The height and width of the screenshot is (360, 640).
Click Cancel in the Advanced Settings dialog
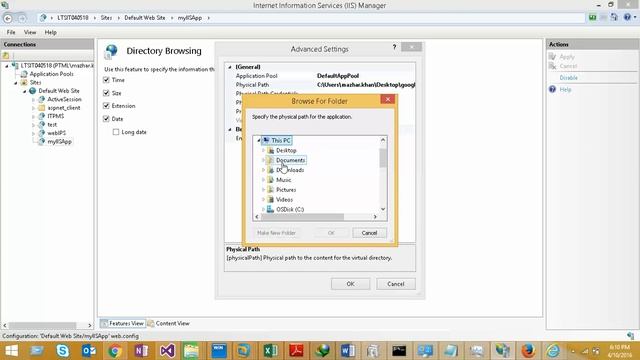(396, 284)
